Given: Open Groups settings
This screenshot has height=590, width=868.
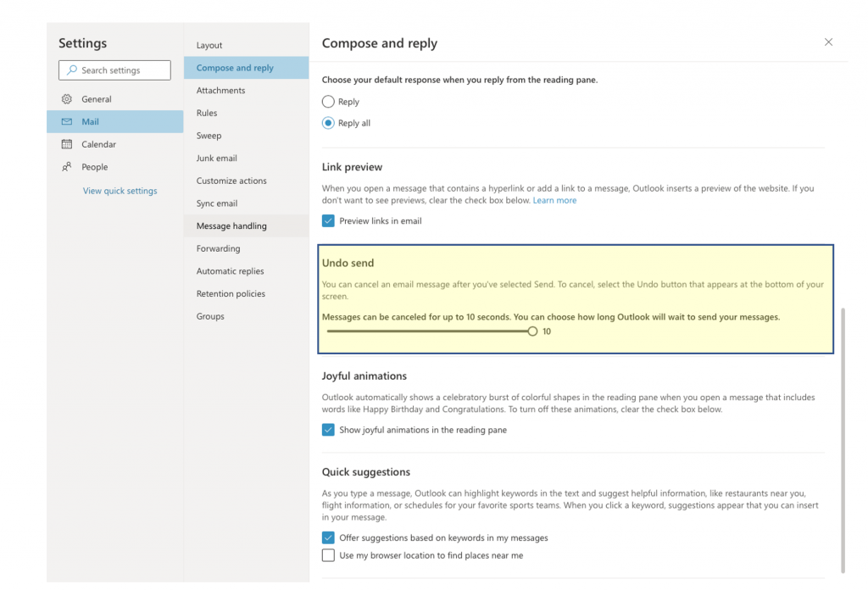Looking at the screenshot, I should point(247,316).
